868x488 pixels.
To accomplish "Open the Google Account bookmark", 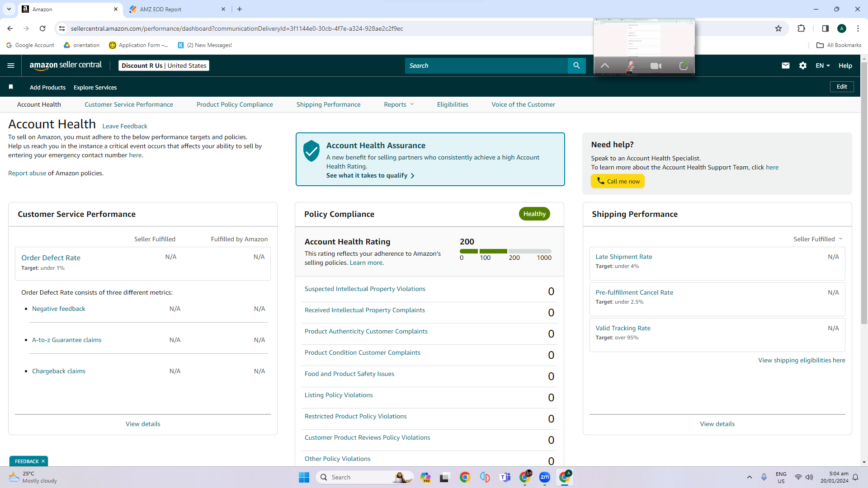I will point(30,45).
